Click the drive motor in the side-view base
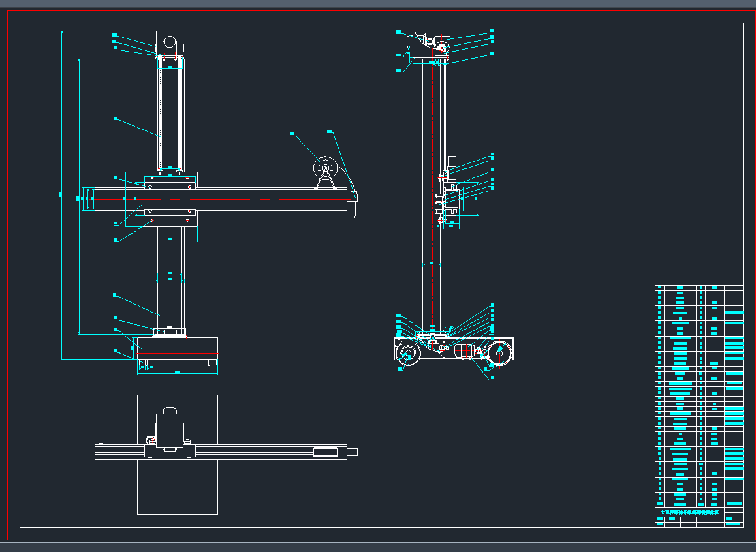 [x=464, y=351]
